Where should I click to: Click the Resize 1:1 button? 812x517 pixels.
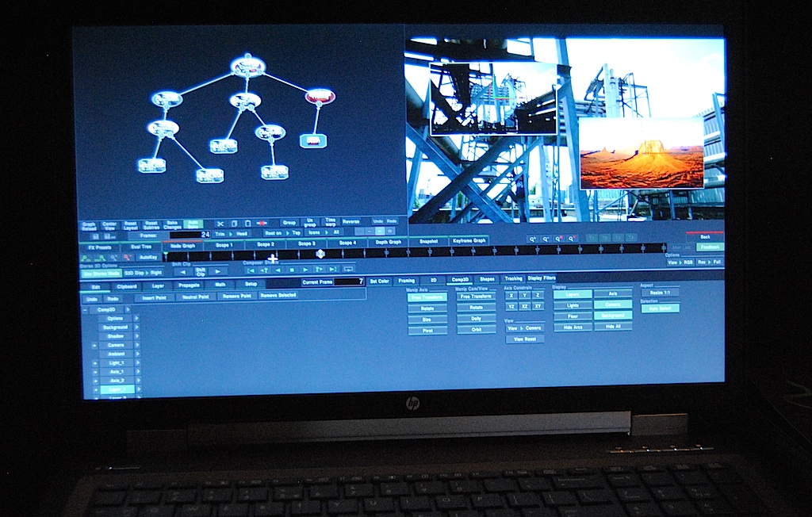pyautogui.click(x=661, y=293)
